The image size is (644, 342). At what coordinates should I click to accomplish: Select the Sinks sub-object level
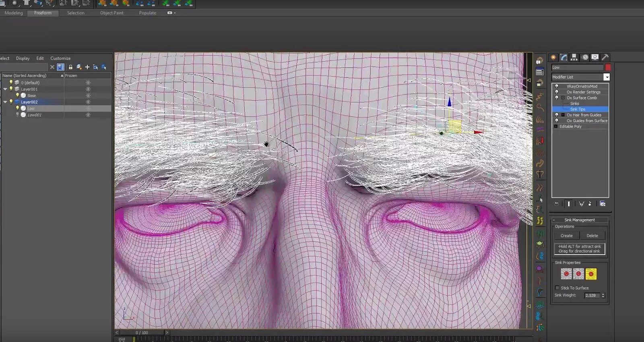click(x=575, y=104)
